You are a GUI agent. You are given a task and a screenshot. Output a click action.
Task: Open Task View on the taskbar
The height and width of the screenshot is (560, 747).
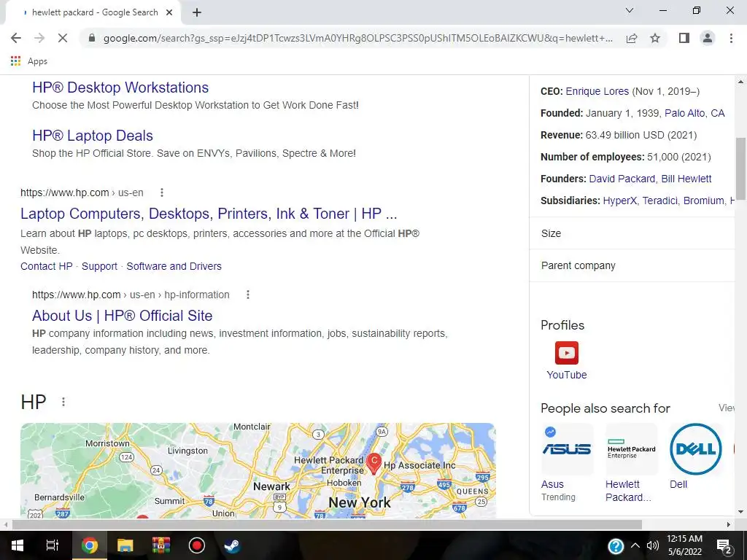coord(53,545)
